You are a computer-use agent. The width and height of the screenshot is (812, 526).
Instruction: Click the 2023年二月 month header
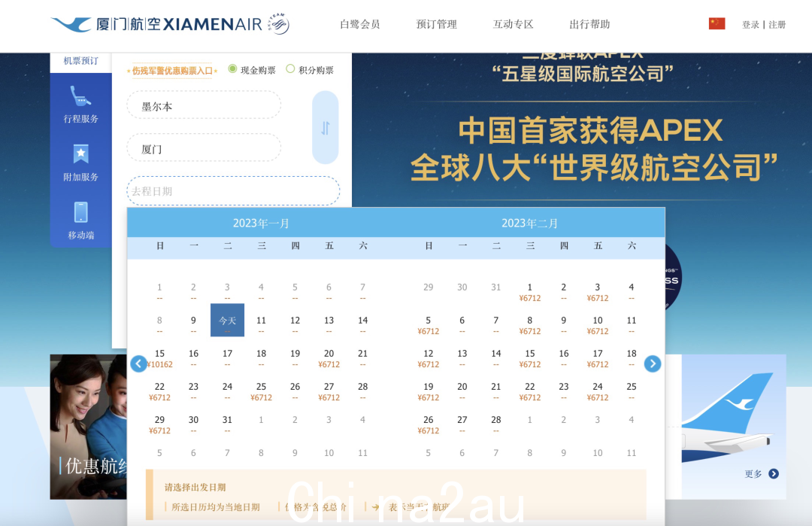530,223
